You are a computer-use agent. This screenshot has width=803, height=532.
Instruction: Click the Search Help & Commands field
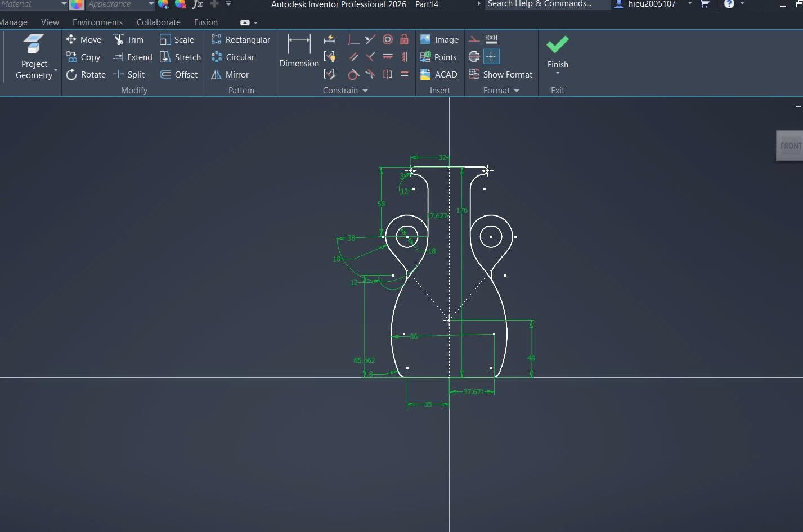point(546,4)
